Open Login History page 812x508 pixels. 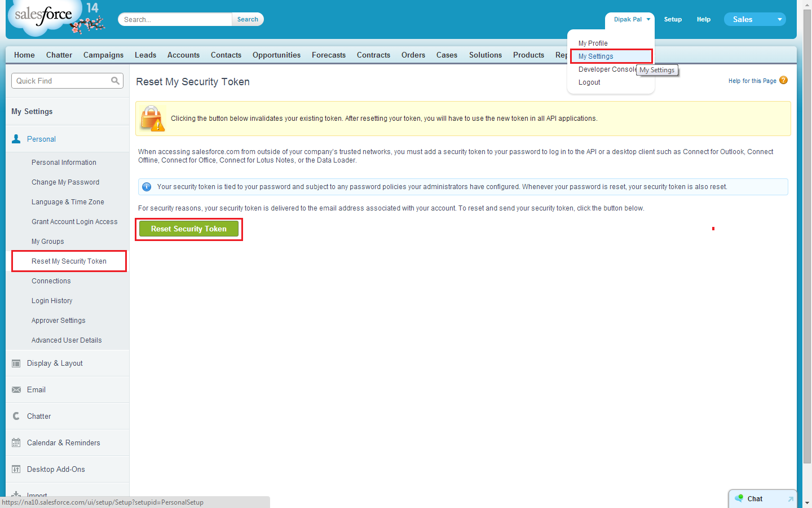pyautogui.click(x=52, y=301)
